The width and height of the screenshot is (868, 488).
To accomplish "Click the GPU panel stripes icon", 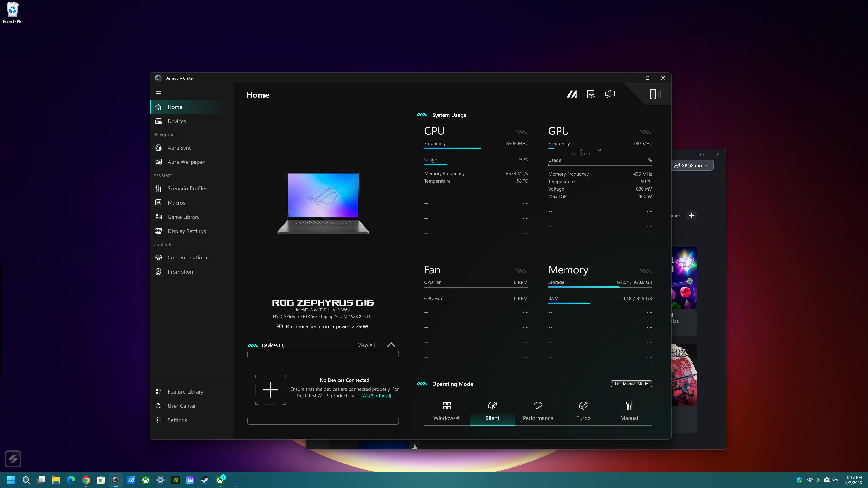I will (x=645, y=132).
